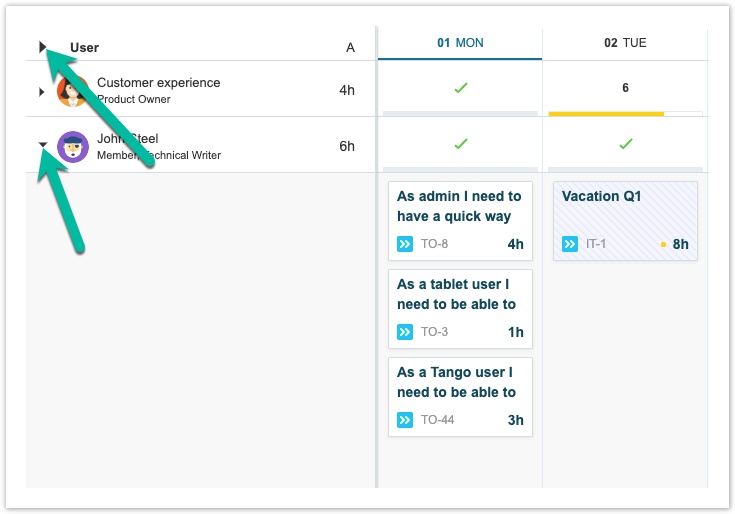Click the TO-44 issue type icon
This screenshot has height=514, width=735.
(404, 420)
